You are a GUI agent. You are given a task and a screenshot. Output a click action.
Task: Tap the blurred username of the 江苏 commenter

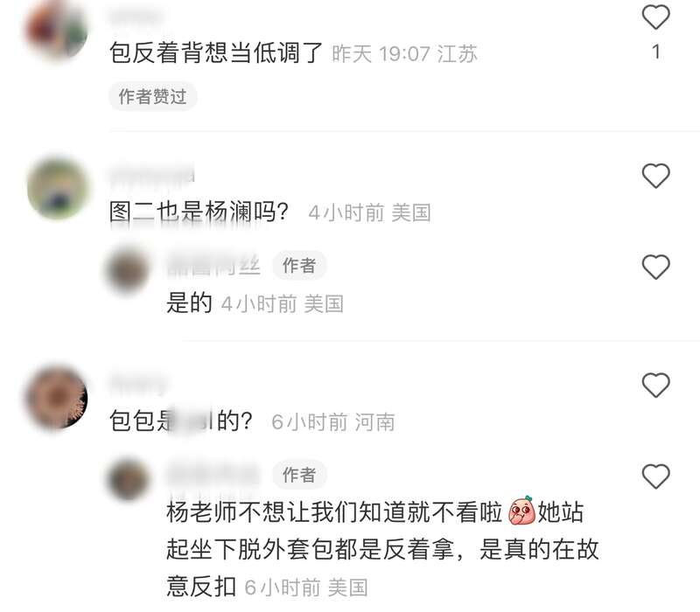136,17
